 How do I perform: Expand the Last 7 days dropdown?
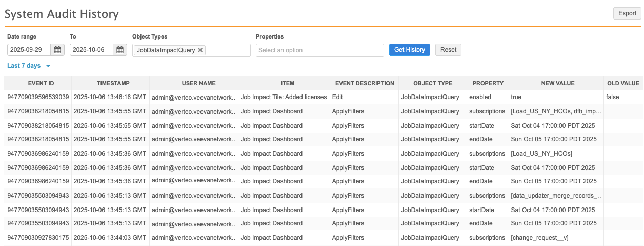point(48,66)
